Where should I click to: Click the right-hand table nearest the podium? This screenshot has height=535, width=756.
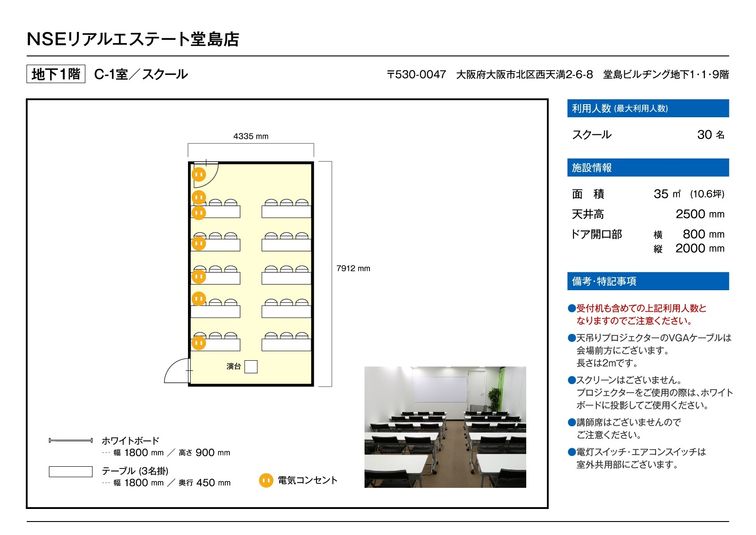pos(286,345)
